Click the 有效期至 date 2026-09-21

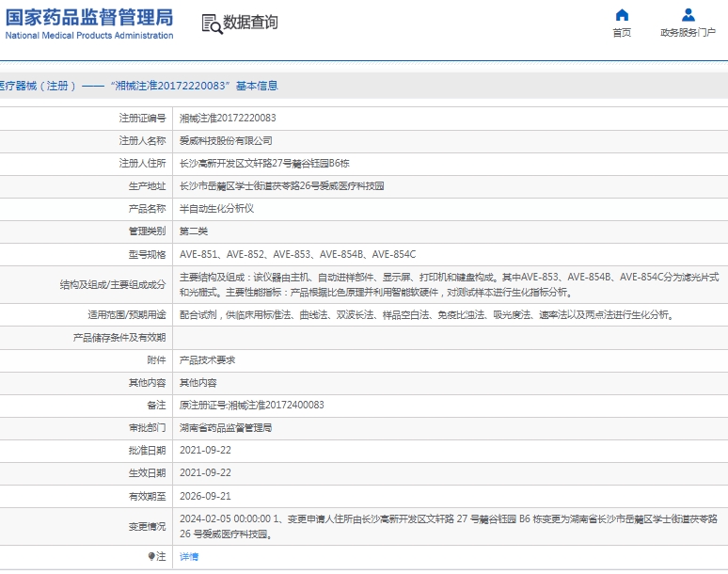(x=205, y=496)
